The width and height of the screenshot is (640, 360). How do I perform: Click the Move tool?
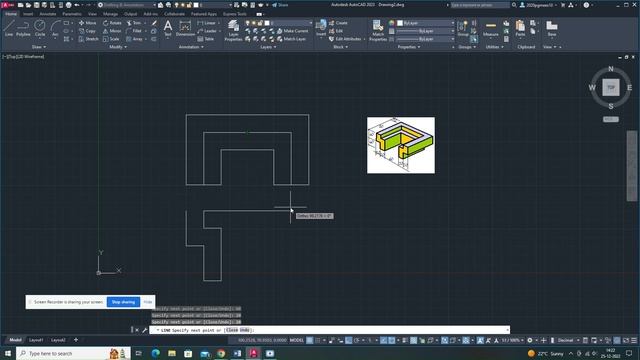87,23
